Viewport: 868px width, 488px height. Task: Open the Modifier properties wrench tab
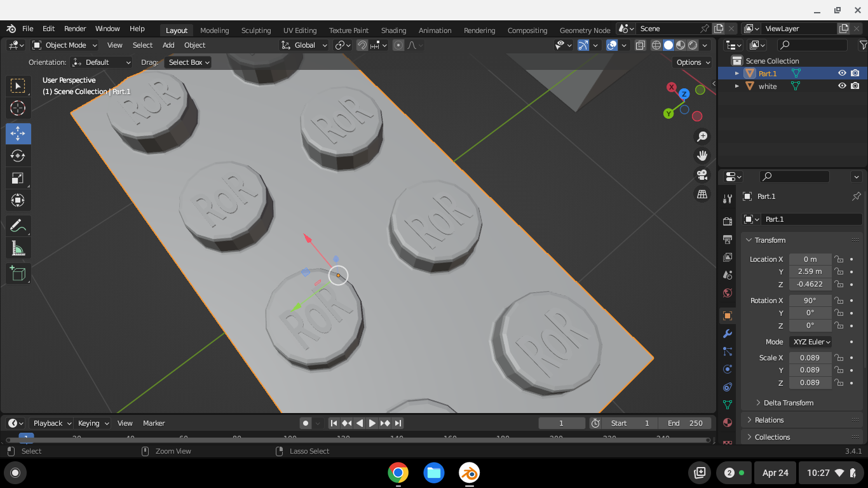728,334
